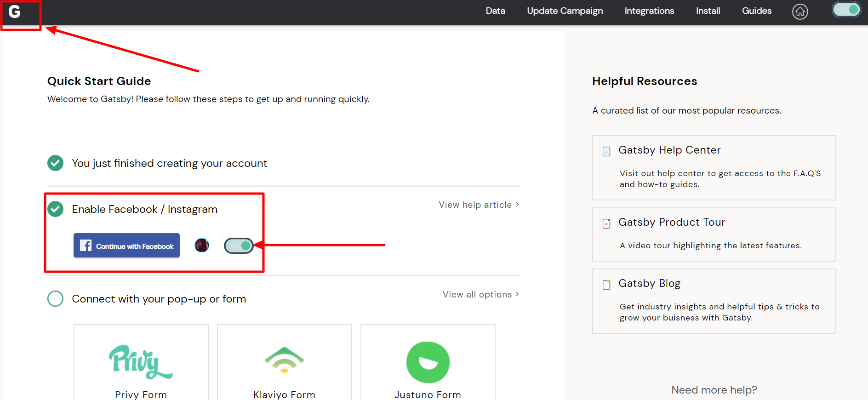The height and width of the screenshot is (400, 868).
Task: Check the Connect with pop-up circle
Action: 56,299
